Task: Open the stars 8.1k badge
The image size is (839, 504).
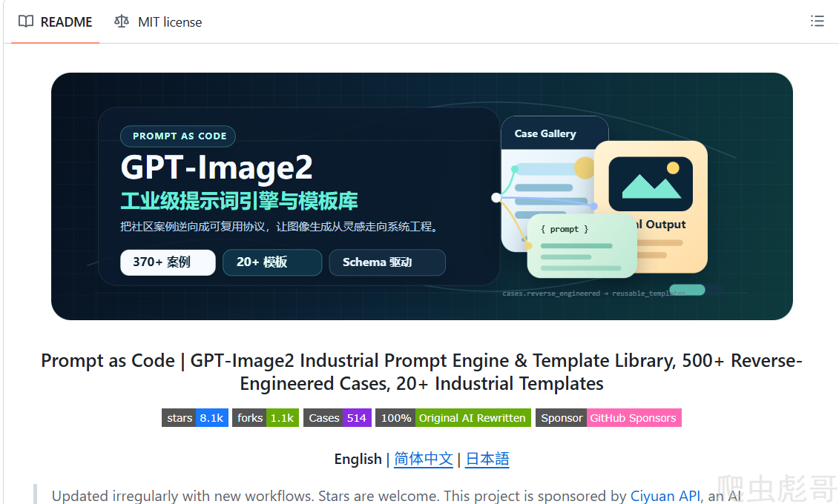Action: coord(195,418)
